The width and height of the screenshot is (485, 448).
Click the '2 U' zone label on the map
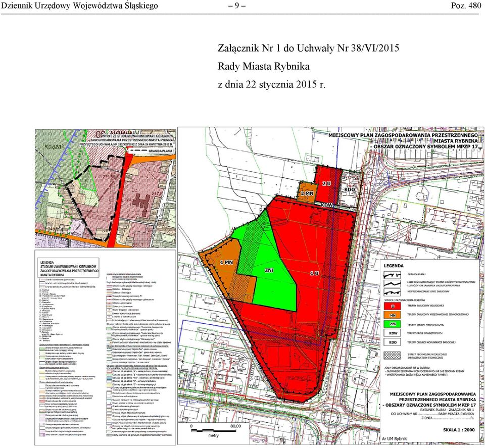click(x=327, y=184)
